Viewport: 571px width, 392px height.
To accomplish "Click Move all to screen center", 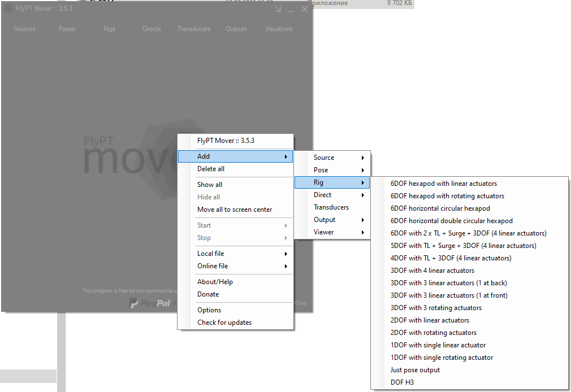I will (235, 210).
